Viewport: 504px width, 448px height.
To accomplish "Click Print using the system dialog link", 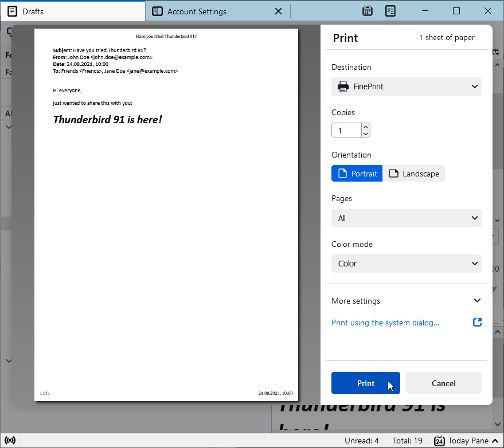I will pos(385,323).
